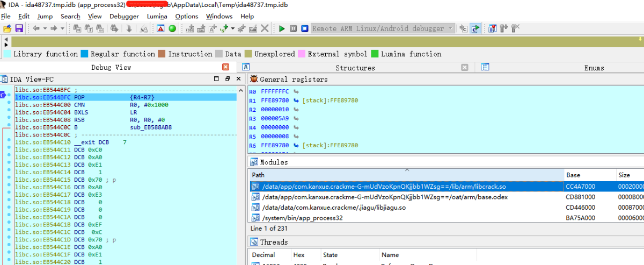
Task: Save database with the floppy disk icon
Action: pos(19,28)
